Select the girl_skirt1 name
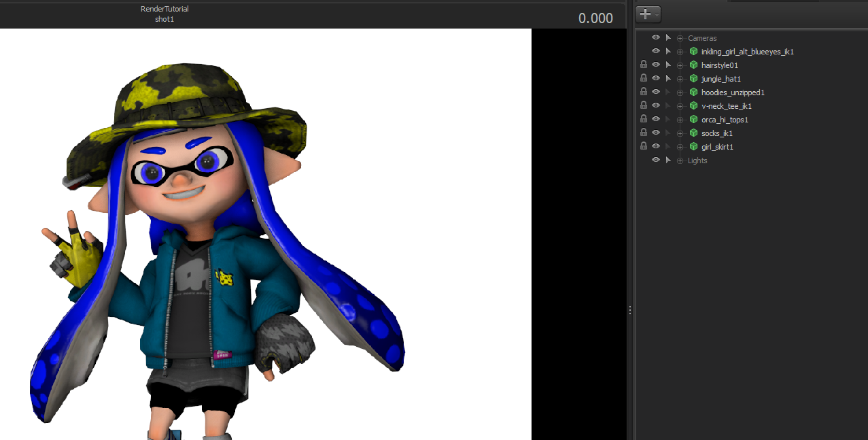Image resolution: width=868 pixels, height=440 pixels. pos(718,147)
